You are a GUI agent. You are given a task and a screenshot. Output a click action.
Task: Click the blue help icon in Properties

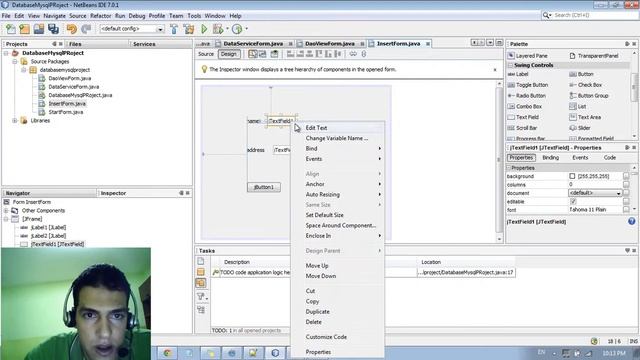631,221
